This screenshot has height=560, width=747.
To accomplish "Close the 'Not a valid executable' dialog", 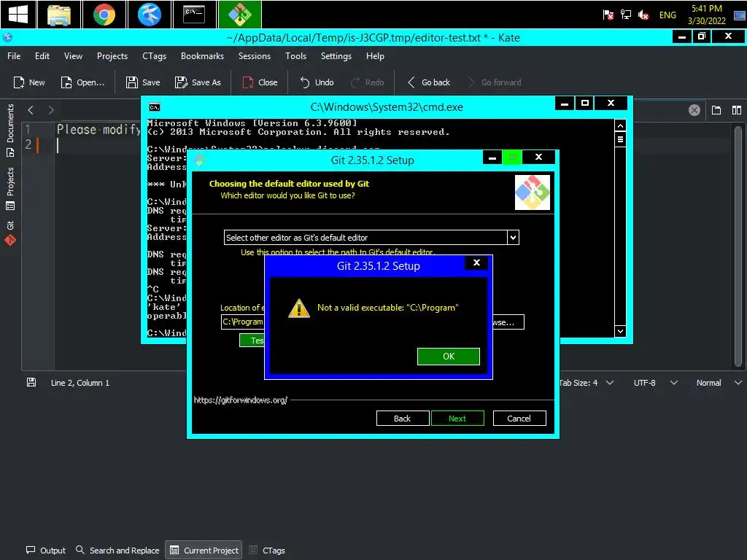I will tap(476, 262).
